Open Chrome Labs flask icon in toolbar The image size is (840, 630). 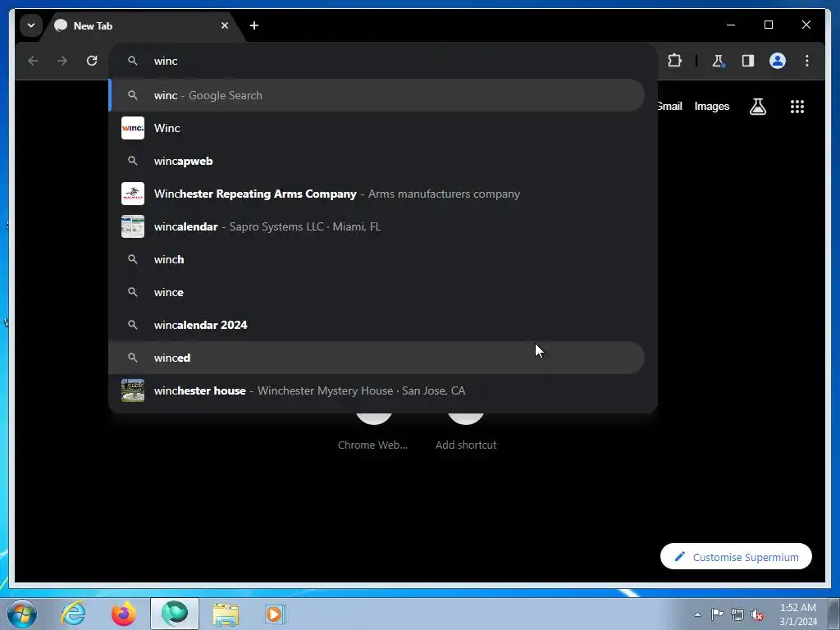pyautogui.click(x=719, y=61)
